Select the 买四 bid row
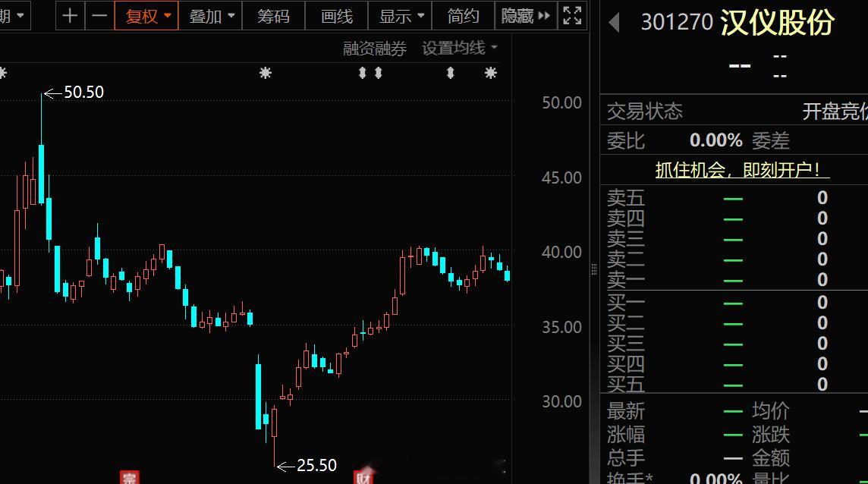The width and height of the screenshot is (868, 484). 734,364
